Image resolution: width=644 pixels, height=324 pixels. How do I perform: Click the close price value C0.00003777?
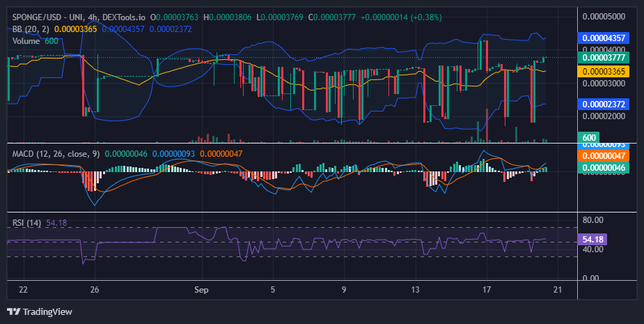[x=332, y=17]
